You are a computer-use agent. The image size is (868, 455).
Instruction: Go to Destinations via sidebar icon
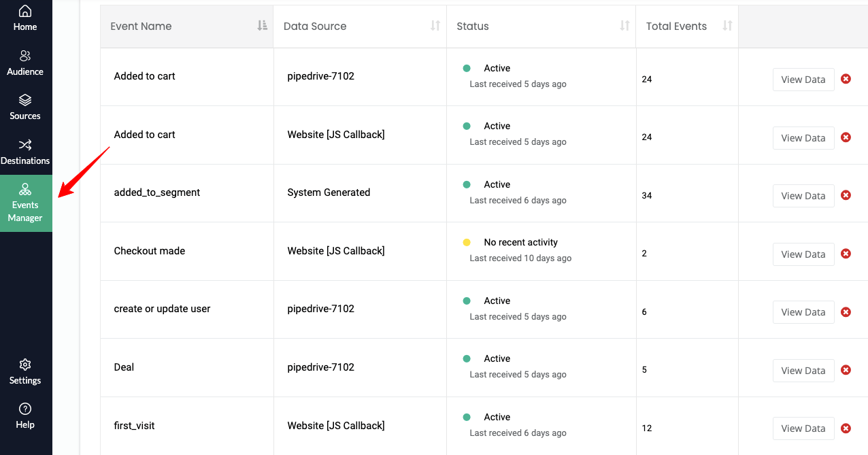pos(25,152)
